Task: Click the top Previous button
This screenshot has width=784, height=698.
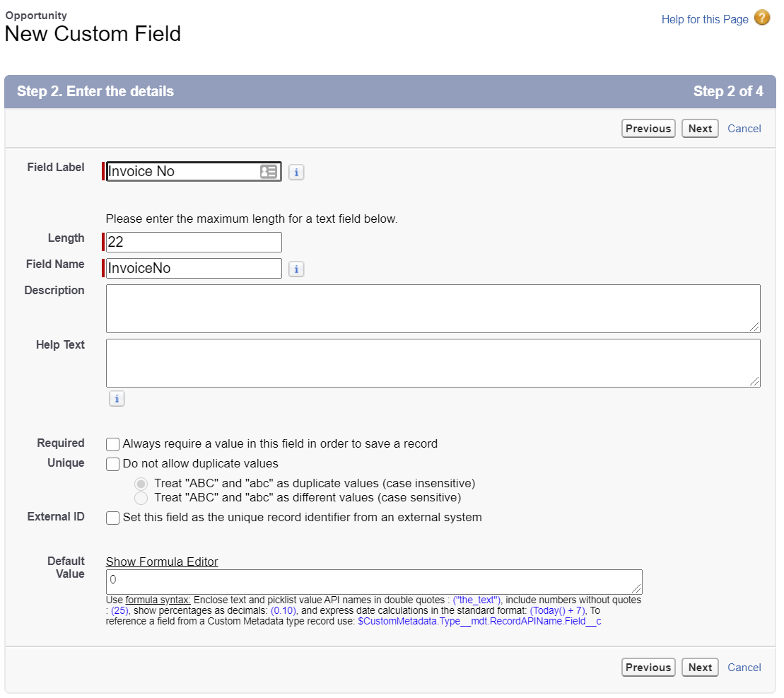Action: [x=648, y=129]
